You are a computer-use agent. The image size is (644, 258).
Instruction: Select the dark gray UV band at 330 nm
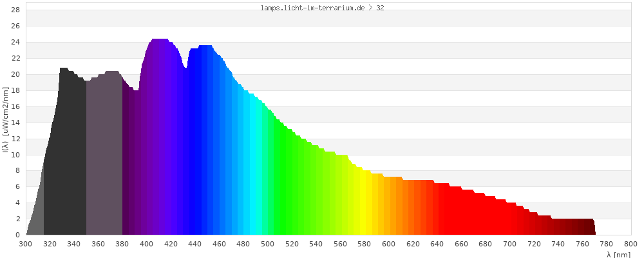pos(64,161)
